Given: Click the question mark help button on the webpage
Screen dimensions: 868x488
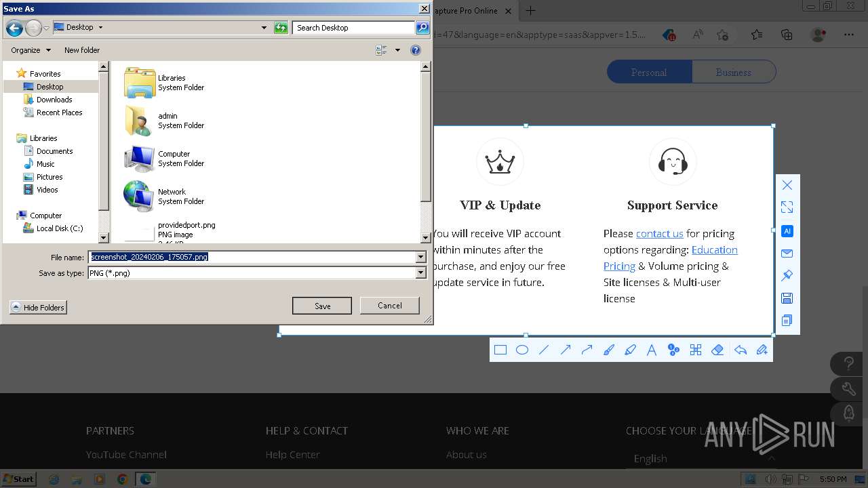Looking at the screenshot, I should [x=848, y=364].
